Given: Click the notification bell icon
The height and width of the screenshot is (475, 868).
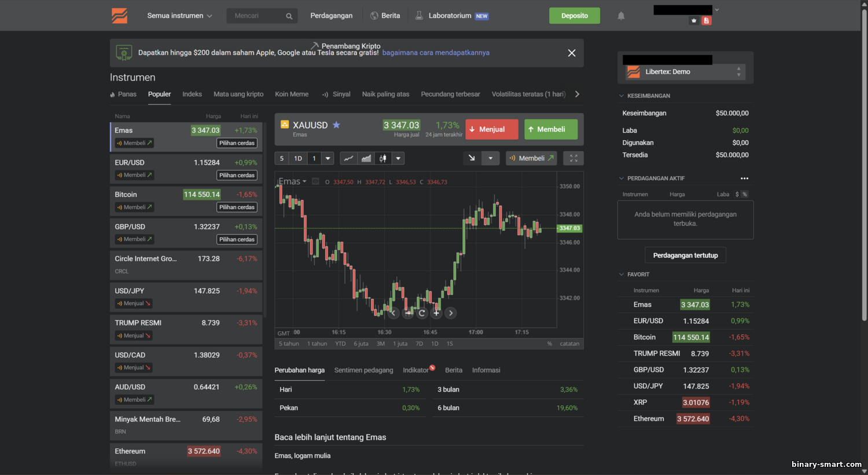Looking at the screenshot, I should tap(621, 16).
